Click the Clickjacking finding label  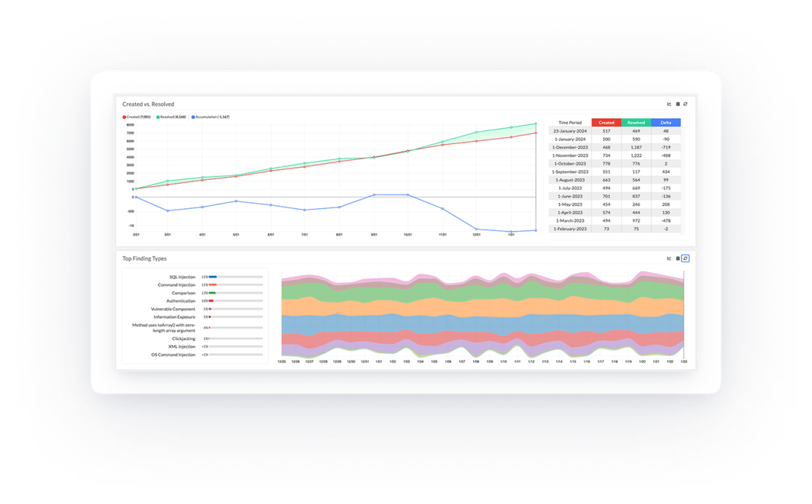point(184,339)
